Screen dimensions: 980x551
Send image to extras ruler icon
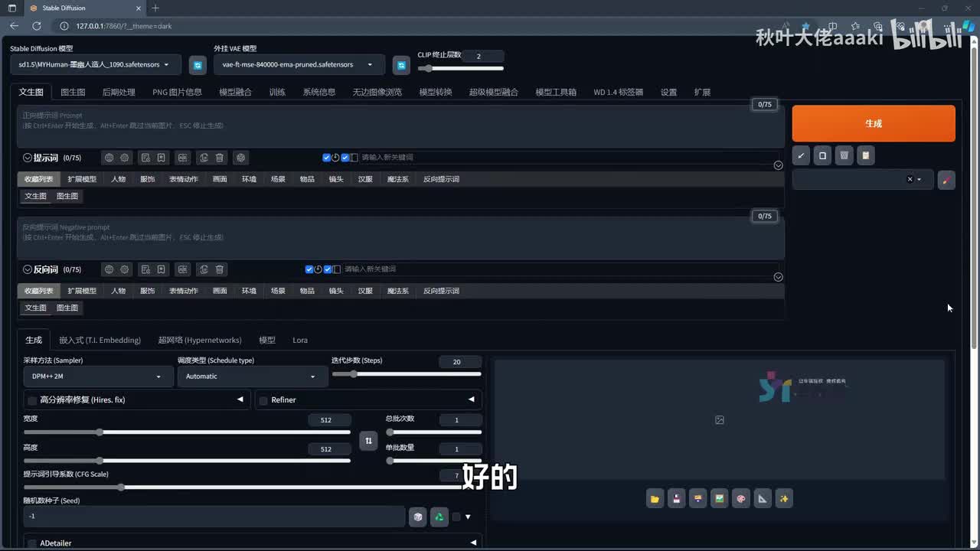(762, 499)
